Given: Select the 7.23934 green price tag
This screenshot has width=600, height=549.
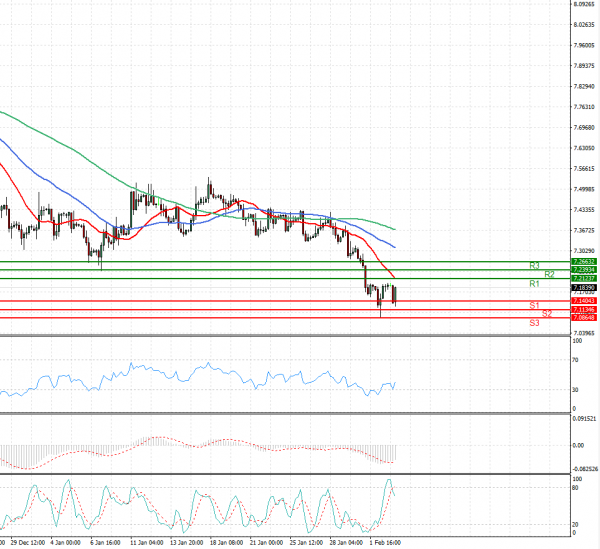Looking at the screenshot, I should click(x=584, y=270).
